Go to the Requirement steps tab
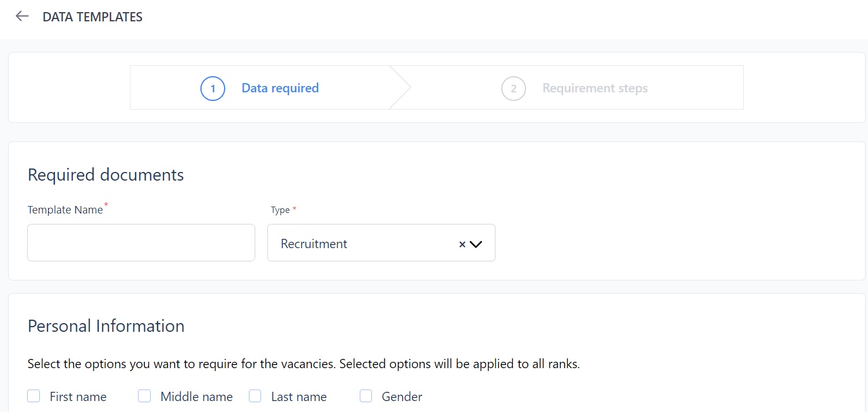The image size is (868, 412). 595,88
